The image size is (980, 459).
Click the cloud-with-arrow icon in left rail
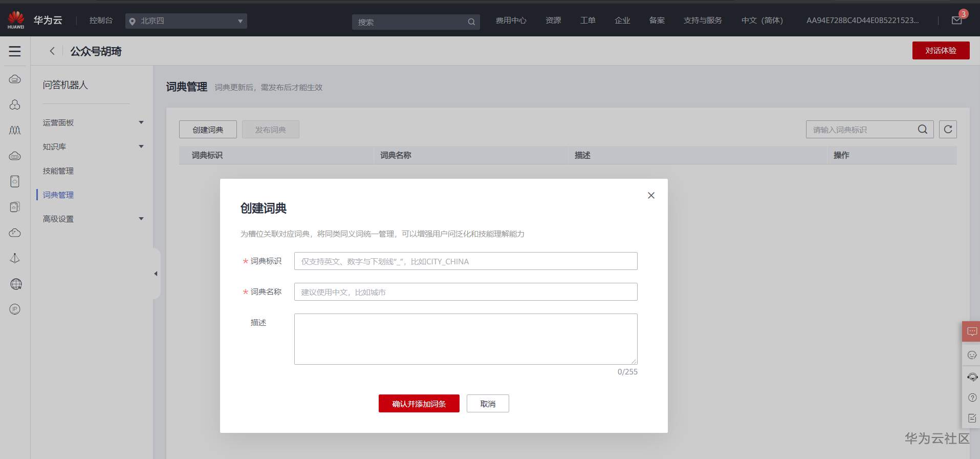(15, 233)
